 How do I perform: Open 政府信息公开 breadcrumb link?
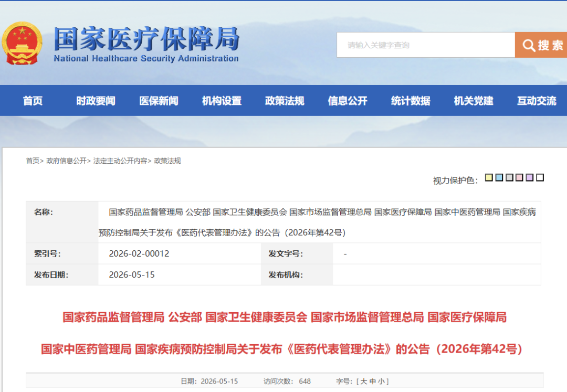(x=66, y=161)
